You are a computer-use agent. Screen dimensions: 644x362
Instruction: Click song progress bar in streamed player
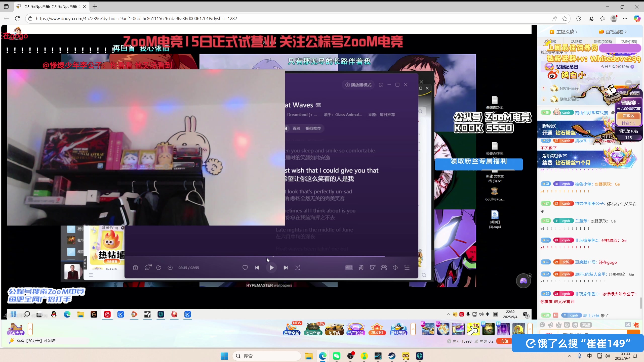coord(271,256)
